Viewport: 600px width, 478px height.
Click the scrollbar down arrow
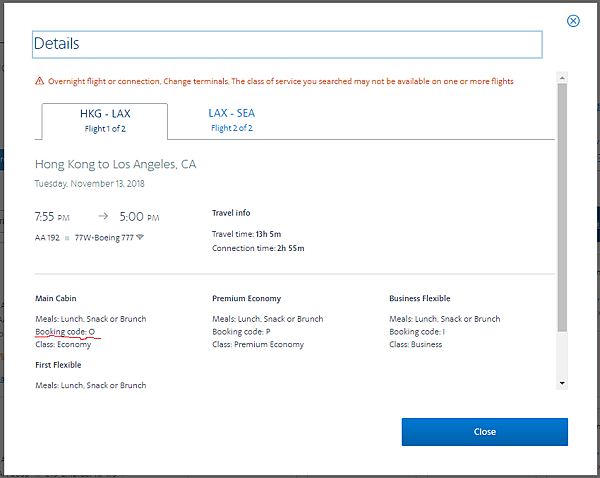[562, 383]
